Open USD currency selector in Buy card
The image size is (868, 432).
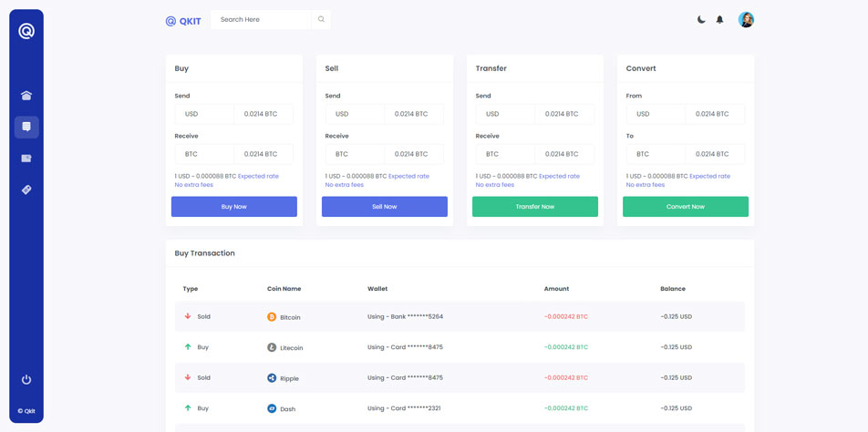point(204,114)
